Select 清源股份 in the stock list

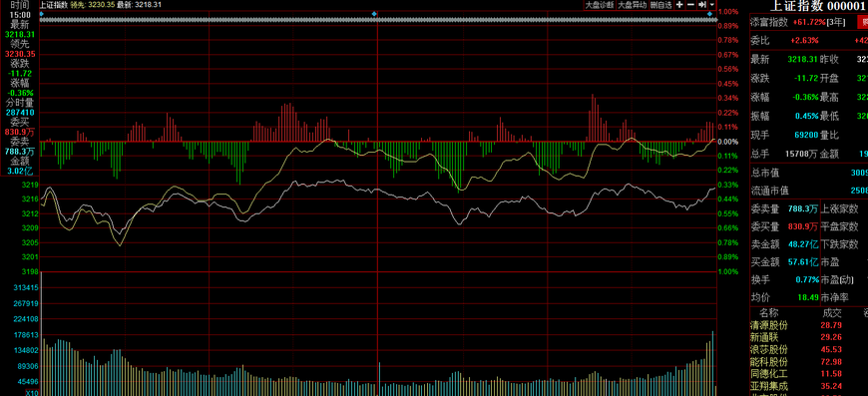[x=768, y=325]
